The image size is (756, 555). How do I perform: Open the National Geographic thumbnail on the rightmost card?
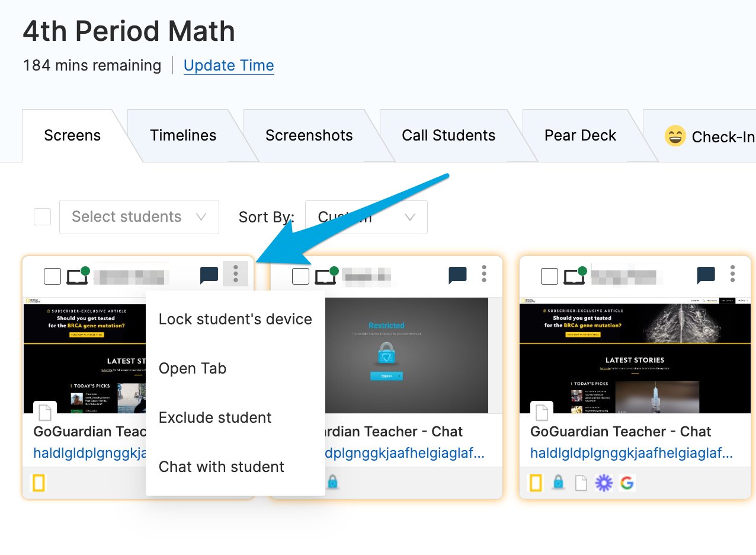point(635,355)
